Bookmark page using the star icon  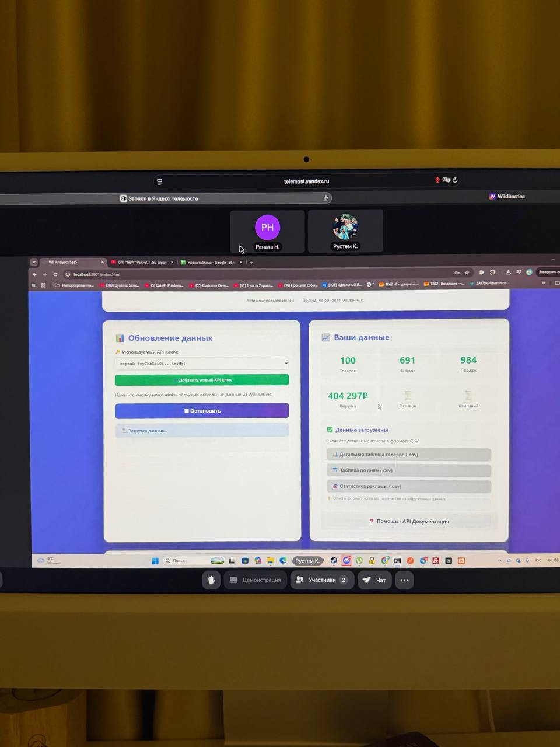coord(467,273)
